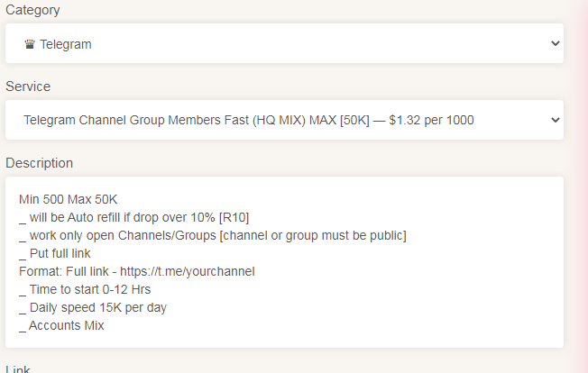Click the partially visible Link label
Screen dimensions: 588x373
[x=18, y=368]
